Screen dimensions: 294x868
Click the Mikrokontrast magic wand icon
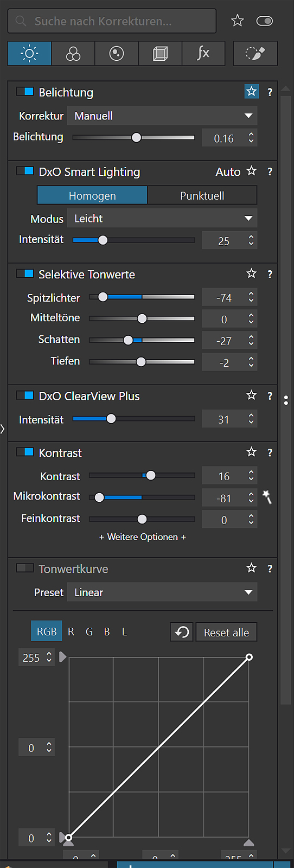pyautogui.click(x=267, y=496)
